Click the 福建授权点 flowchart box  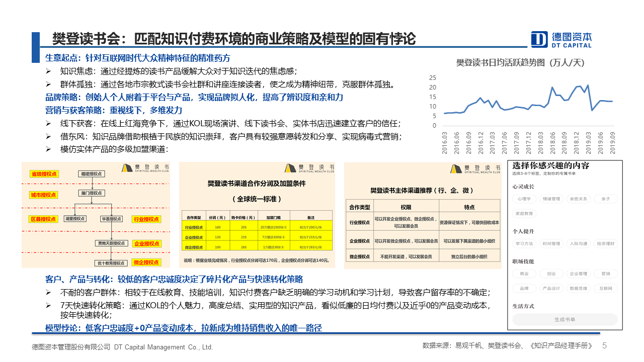click(x=92, y=174)
